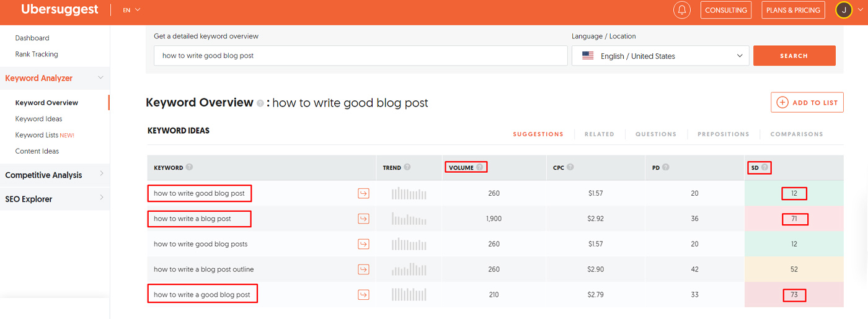Switch to the QUESTIONS tab
Viewport: 868px width, 319px height.
click(655, 134)
